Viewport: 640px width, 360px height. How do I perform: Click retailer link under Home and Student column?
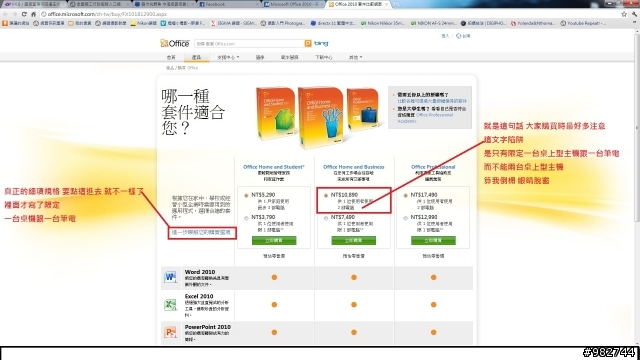click(x=274, y=256)
